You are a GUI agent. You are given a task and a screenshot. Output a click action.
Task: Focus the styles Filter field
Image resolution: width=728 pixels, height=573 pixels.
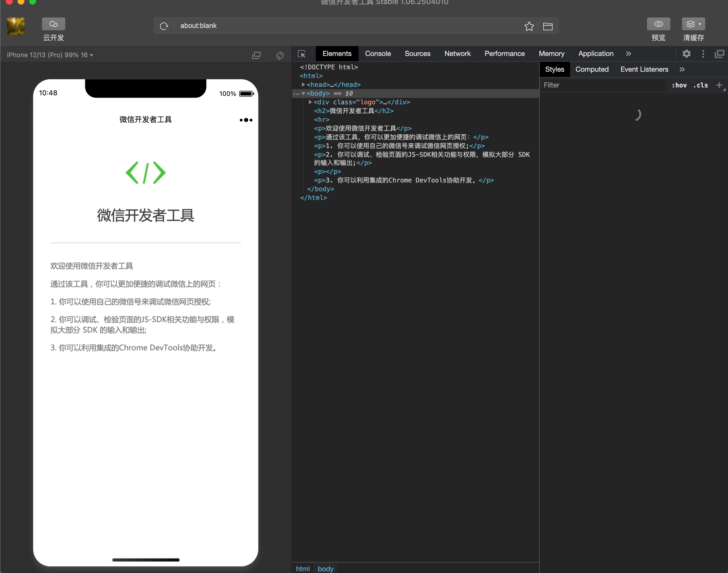coord(603,85)
